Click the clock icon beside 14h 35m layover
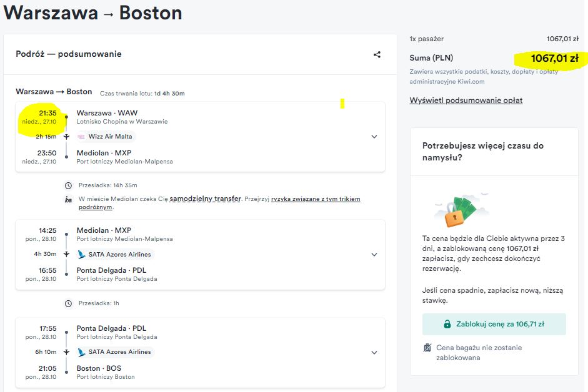Image resolution: width=588 pixels, height=392 pixels. tap(68, 185)
